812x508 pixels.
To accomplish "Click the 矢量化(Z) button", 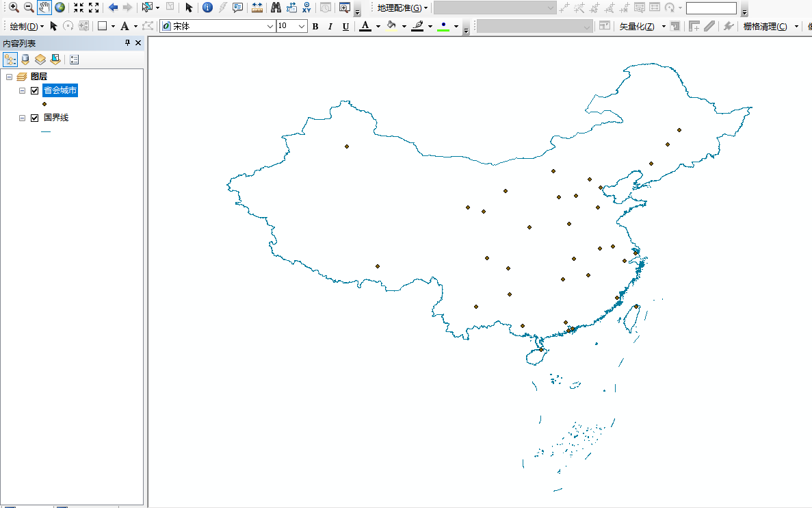I will click(636, 26).
